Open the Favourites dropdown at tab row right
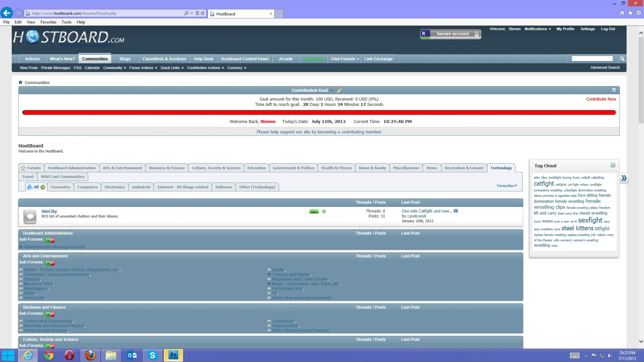 click(507, 186)
